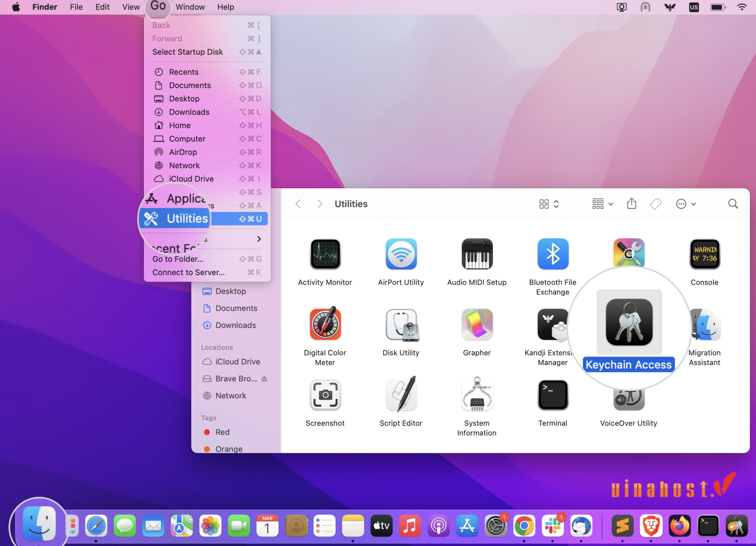Open System Preferences in the Dock

coord(495,526)
